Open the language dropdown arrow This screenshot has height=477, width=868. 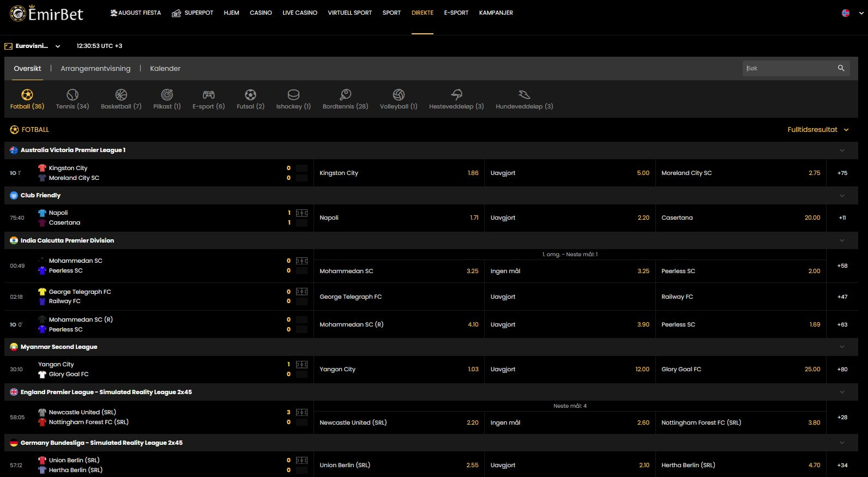click(861, 13)
